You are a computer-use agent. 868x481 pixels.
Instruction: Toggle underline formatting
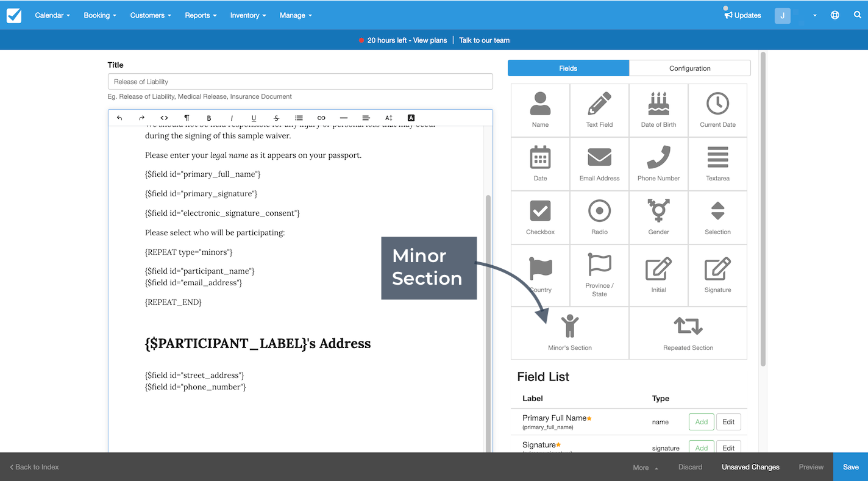point(254,118)
